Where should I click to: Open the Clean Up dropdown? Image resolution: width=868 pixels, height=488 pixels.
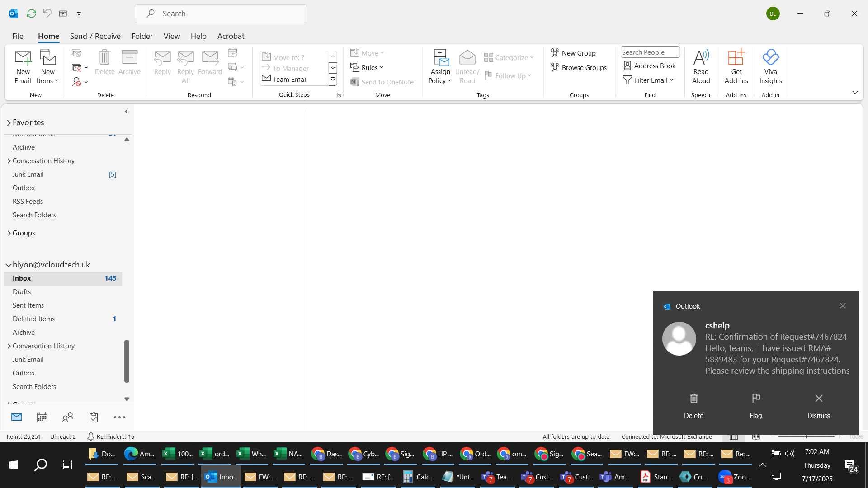tap(80, 67)
